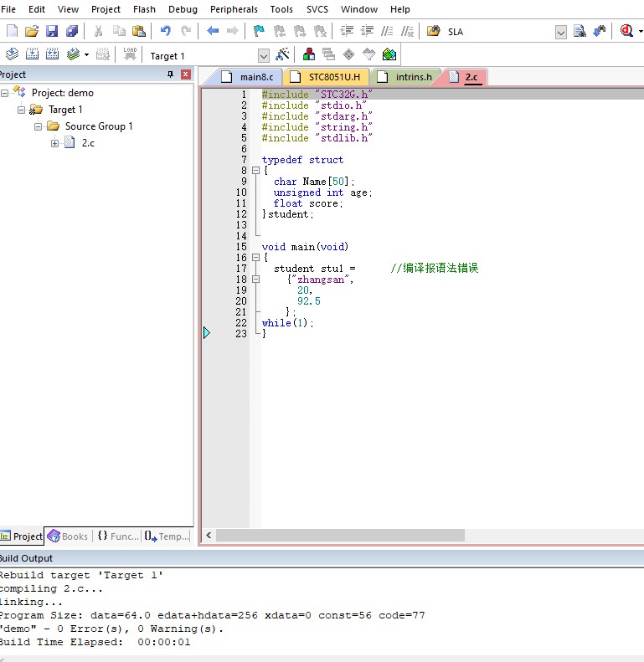This screenshot has width=644, height=662.
Task: Open Pack Installer icon
Action: pyautogui.click(x=389, y=54)
